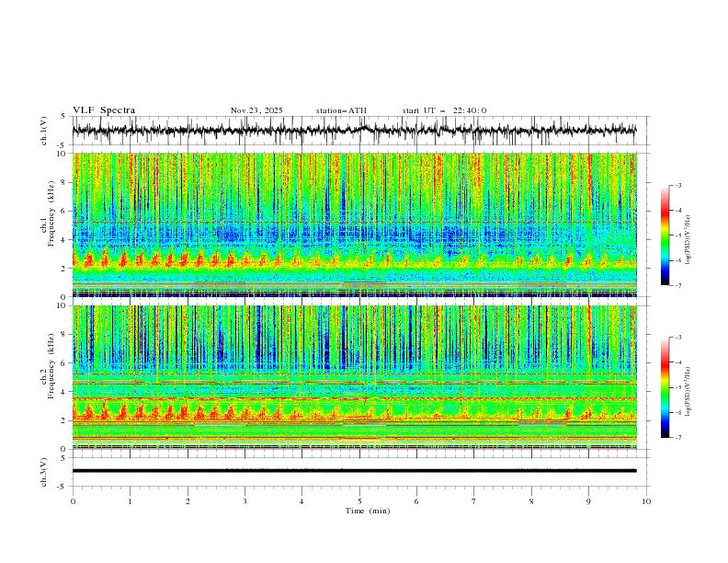Screen dimensions: 728x563
Task: Click time axis tick label '2'
Action: tap(188, 501)
